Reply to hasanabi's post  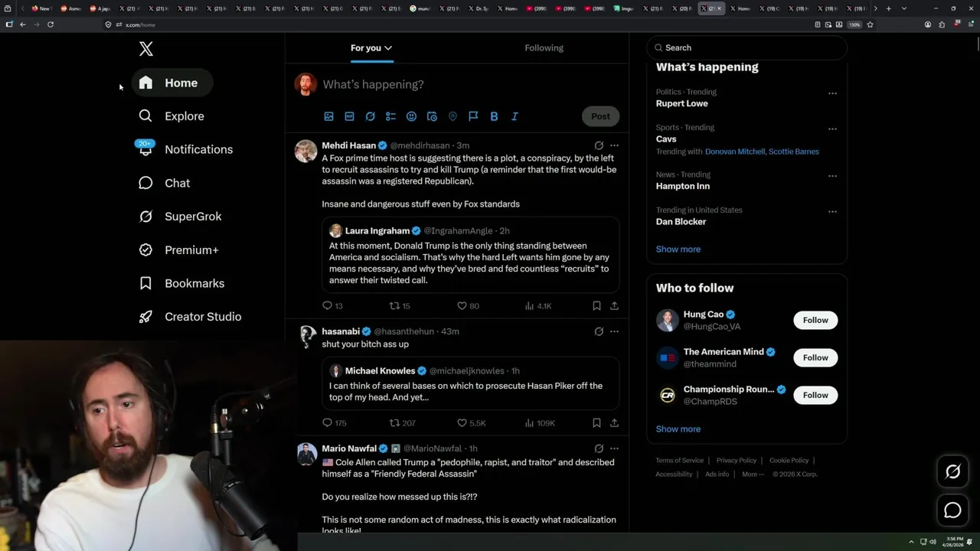[335, 423]
